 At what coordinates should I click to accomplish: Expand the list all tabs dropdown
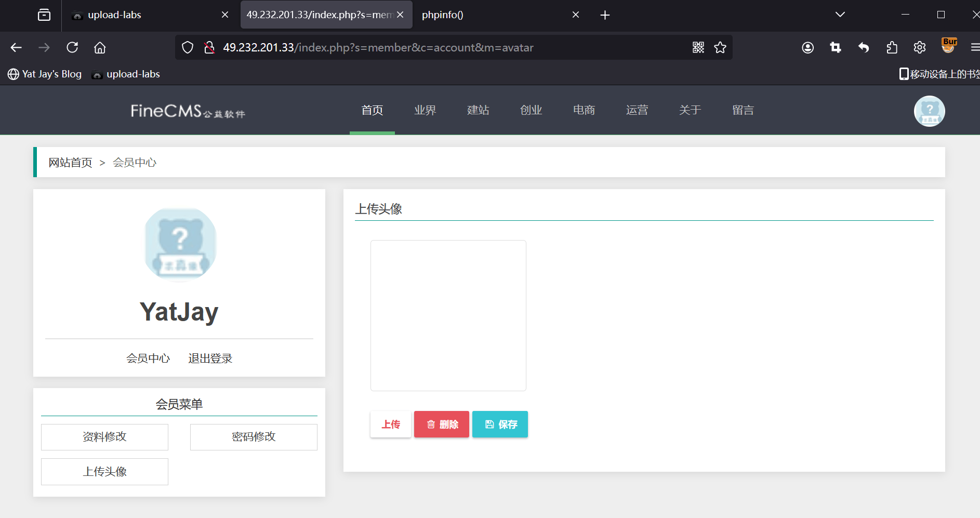[x=840, y=15]
